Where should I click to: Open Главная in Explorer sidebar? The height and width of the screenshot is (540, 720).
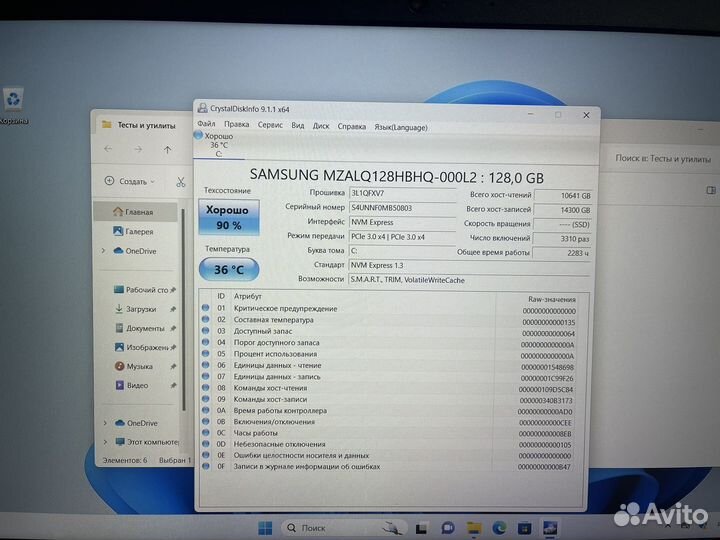point(133,212)
